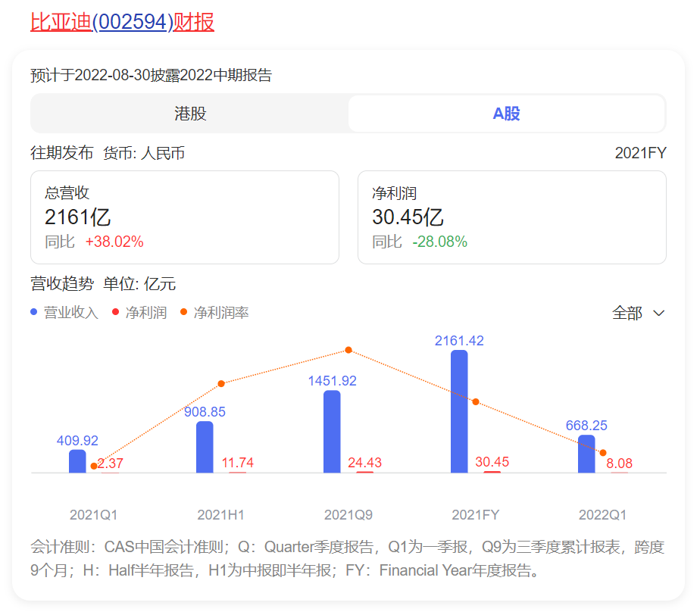Viewport: 700px width, 615px height.
Task: Click the -28.08% year-over-year figure
Action: 439,242
